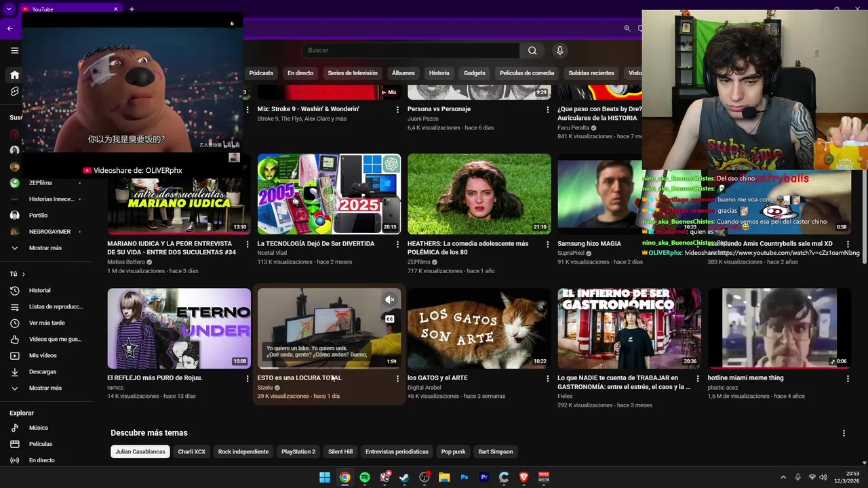Go to YouTube Home via sidebar icon
The width and height of the screenshot is (868, 488).
pyautogui.click(x=14, y=75)
